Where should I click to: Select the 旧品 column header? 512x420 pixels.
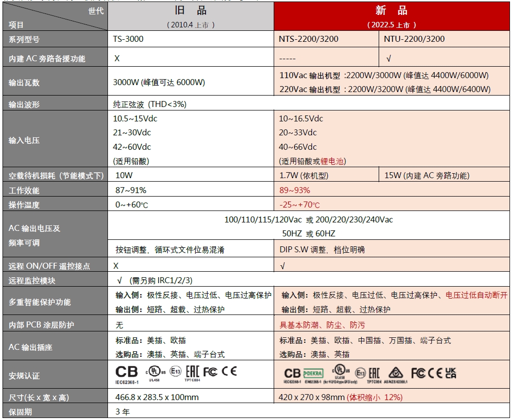point(191,11)
